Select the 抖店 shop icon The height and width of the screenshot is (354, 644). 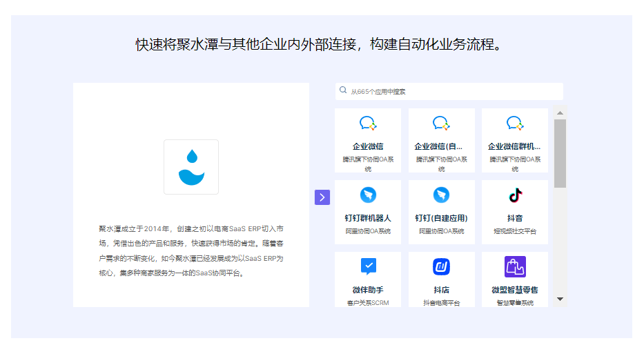tap(442, 267)
